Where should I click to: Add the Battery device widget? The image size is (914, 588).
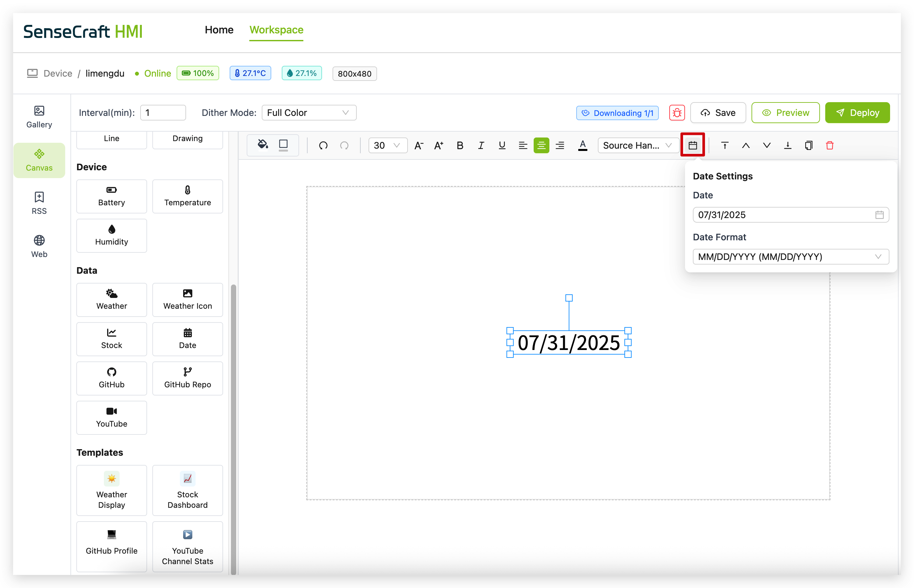pos(111,196)
